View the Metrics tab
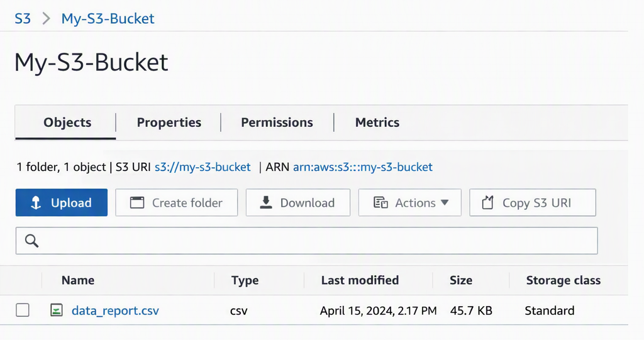This screenshot has width=644, height=340. [377, 123]
